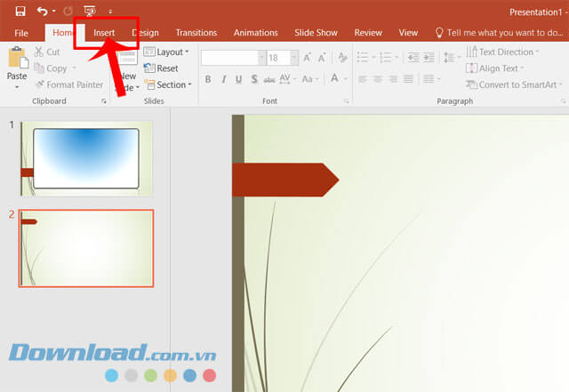Open the font size dropdown showing 18
The height and width of the screenshot is (392, 569).
click(294, 58)
